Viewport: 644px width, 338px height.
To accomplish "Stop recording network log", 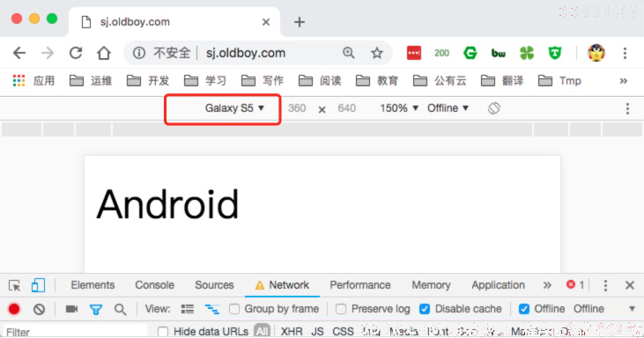I will (x=14, y=309).
